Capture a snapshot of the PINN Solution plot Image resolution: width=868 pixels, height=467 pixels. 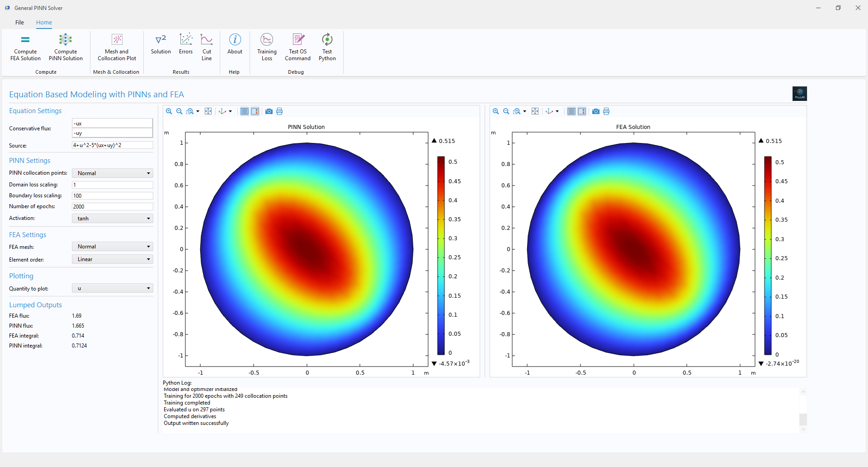(x=269, y=111)
